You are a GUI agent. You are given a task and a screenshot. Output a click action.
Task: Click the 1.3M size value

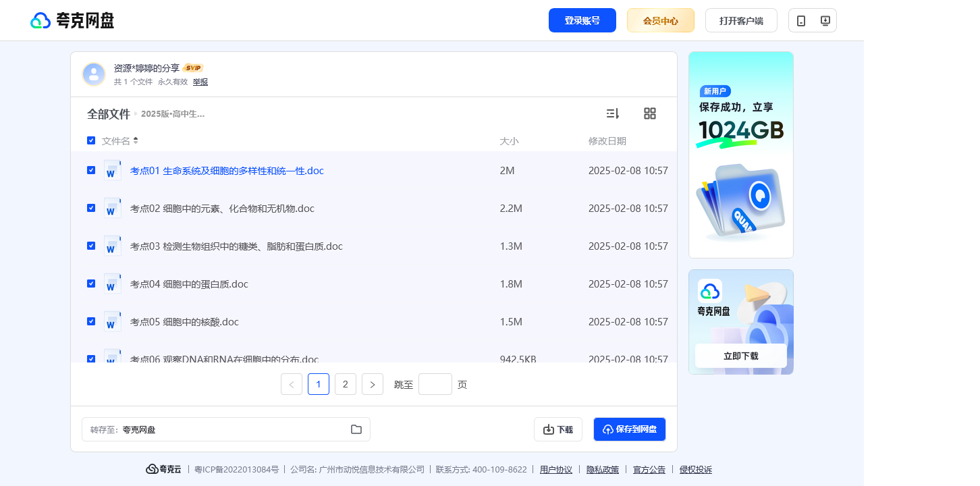pos(511,246)
